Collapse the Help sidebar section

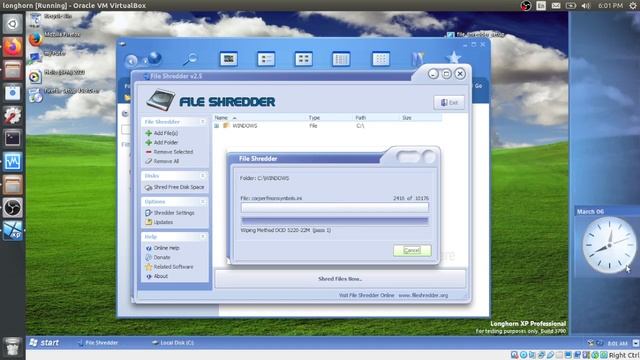pos(202,237)
